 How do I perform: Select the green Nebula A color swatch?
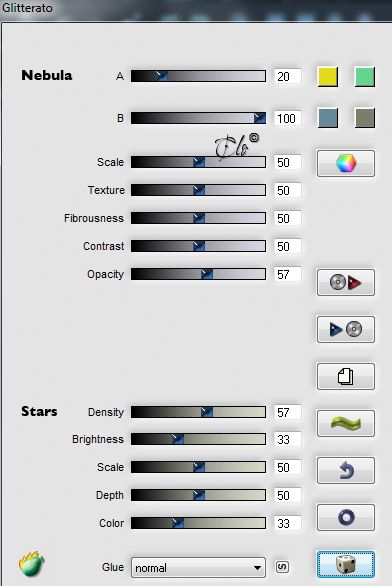pos(364,77)
